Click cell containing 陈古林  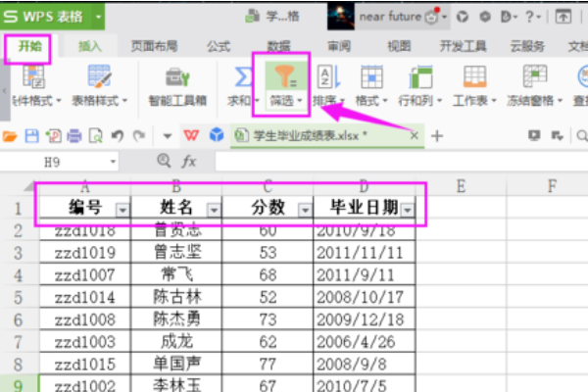pos(176,298)
